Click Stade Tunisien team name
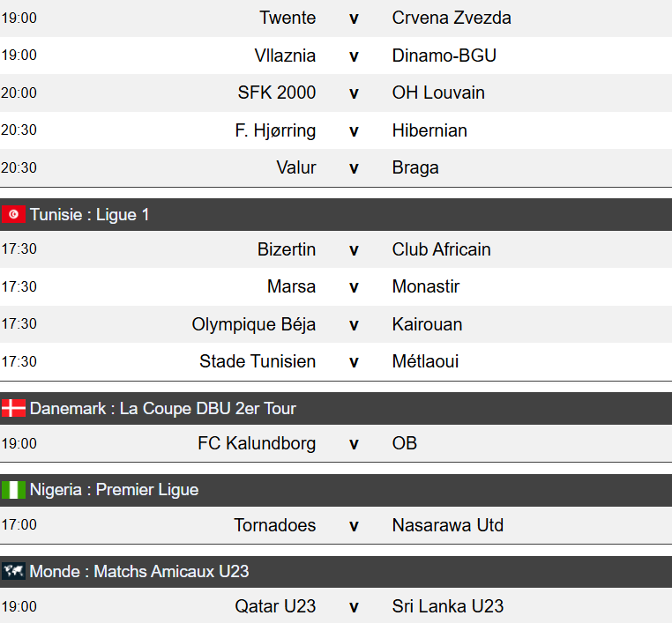Image resolution: width=672 pixels, height=623 pixels. pos(258,361)
